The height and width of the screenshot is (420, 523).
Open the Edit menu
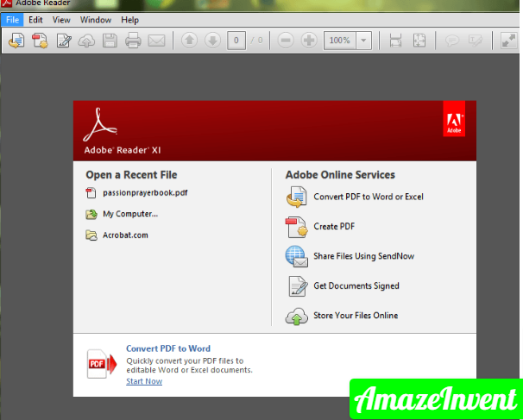tap(35, 20)
